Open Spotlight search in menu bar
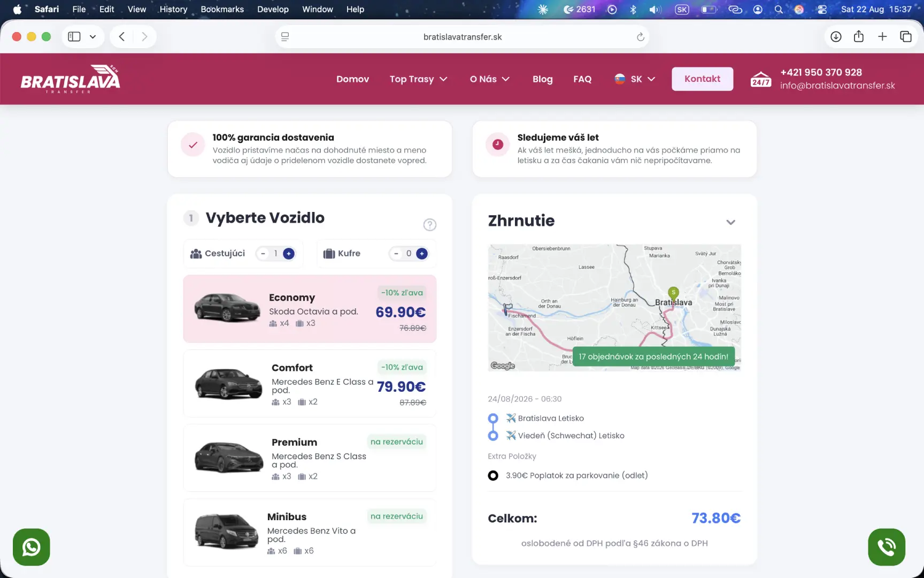 (779, 9)
